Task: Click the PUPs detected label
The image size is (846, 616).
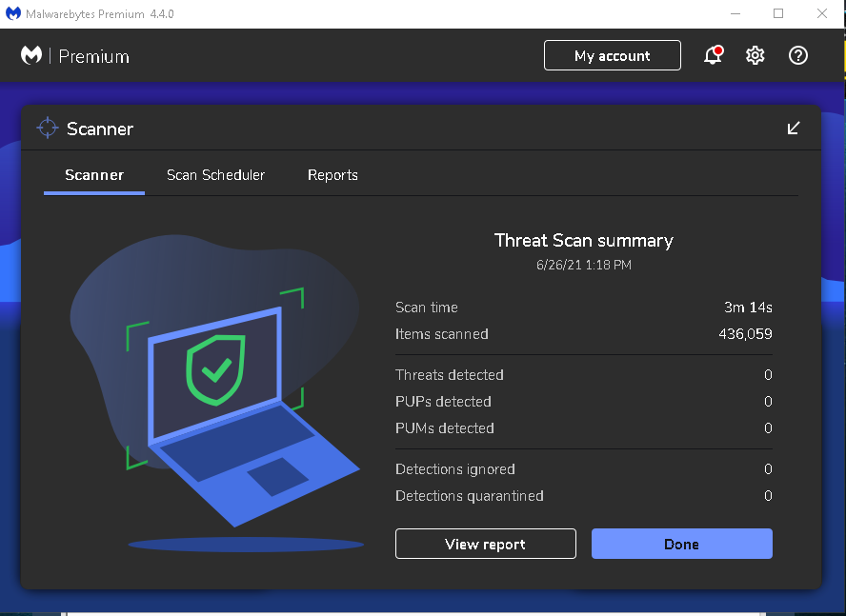Action: coord(444,402)
